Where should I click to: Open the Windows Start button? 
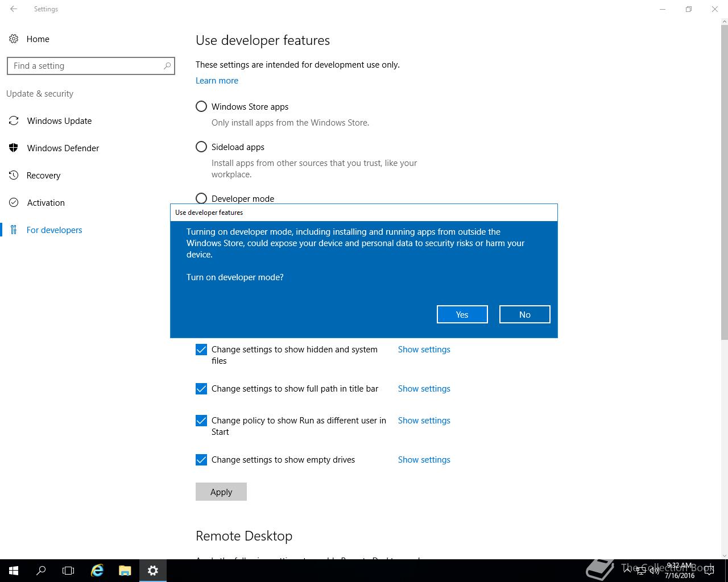tap(14, 571)
